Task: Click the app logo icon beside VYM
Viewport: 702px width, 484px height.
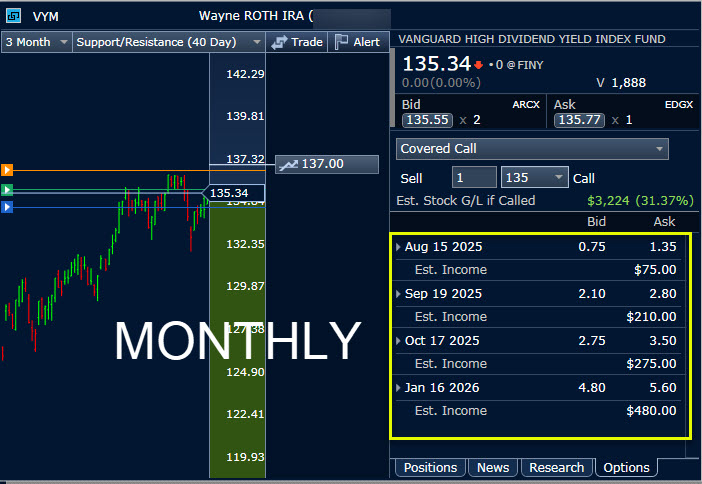Action: click(12, 16)
